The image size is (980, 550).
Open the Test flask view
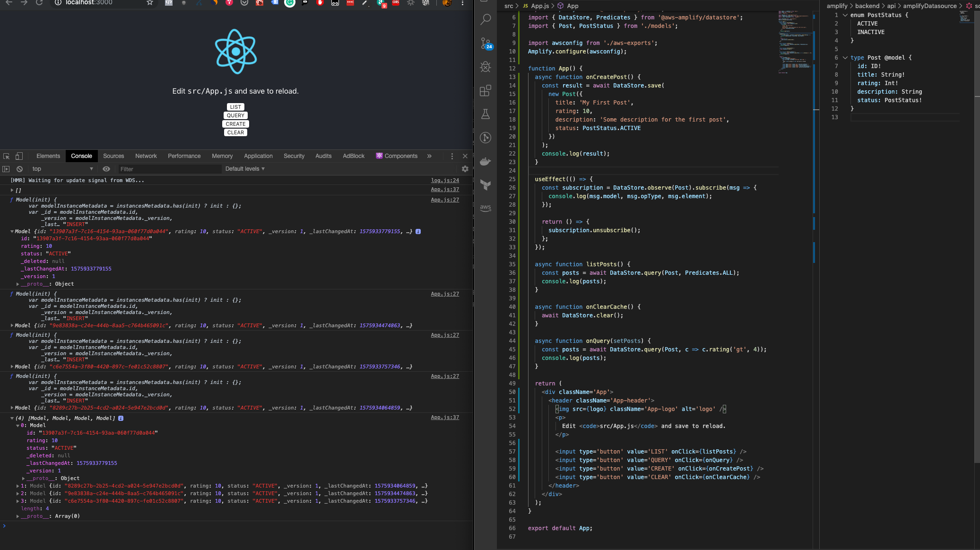(x=486, y=114)
